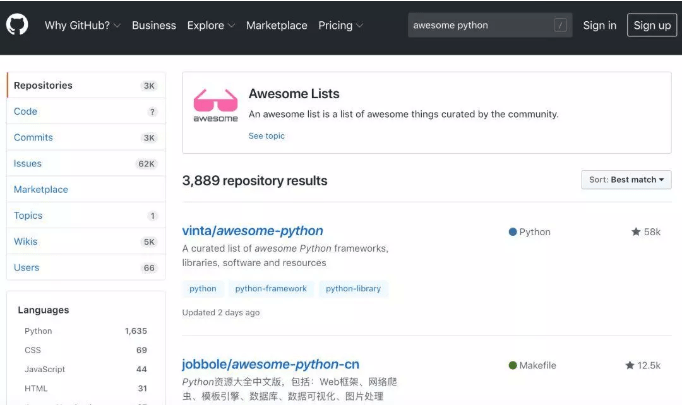
Task: Click the green Makefile language dot
Action: [513, 365]
